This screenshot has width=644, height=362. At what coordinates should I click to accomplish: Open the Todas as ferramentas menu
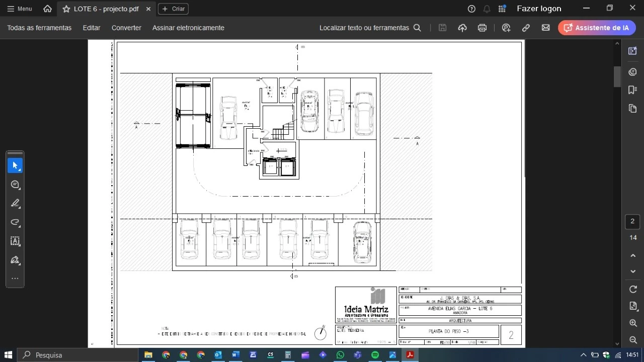[x=39, y=28]
